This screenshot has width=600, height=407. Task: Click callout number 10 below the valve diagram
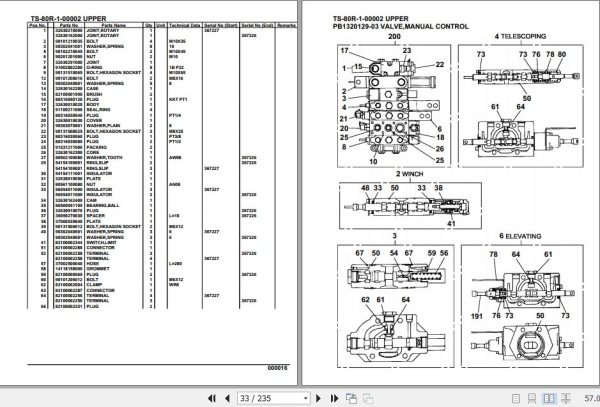coord(373,161)
